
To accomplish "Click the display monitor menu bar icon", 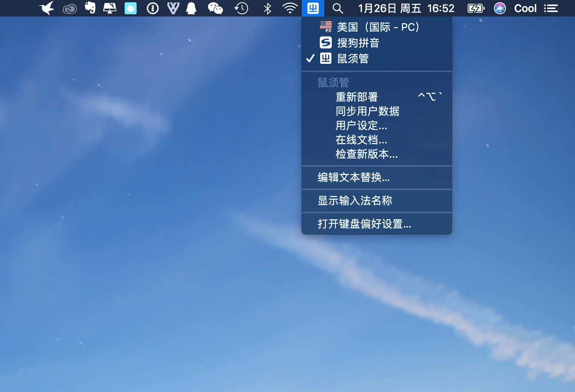I will click(x=110, y=8).
